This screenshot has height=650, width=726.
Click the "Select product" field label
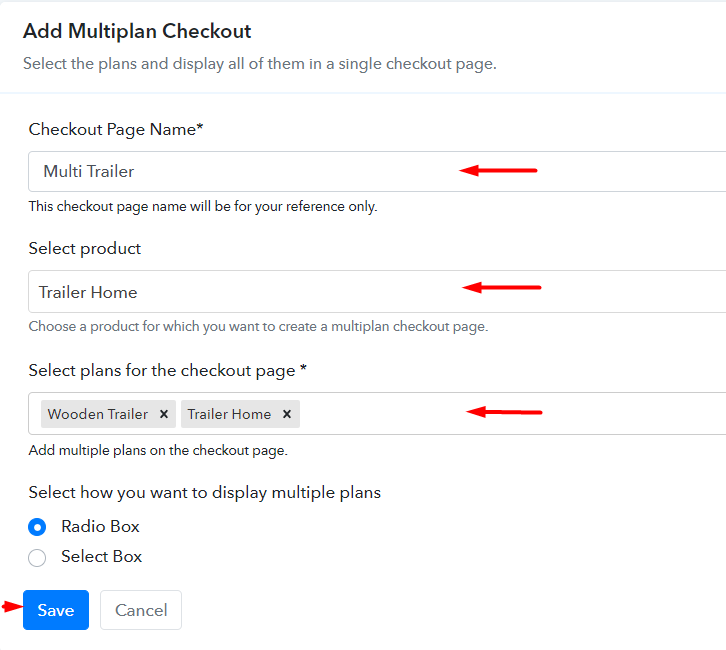click(x=85, y=248)
